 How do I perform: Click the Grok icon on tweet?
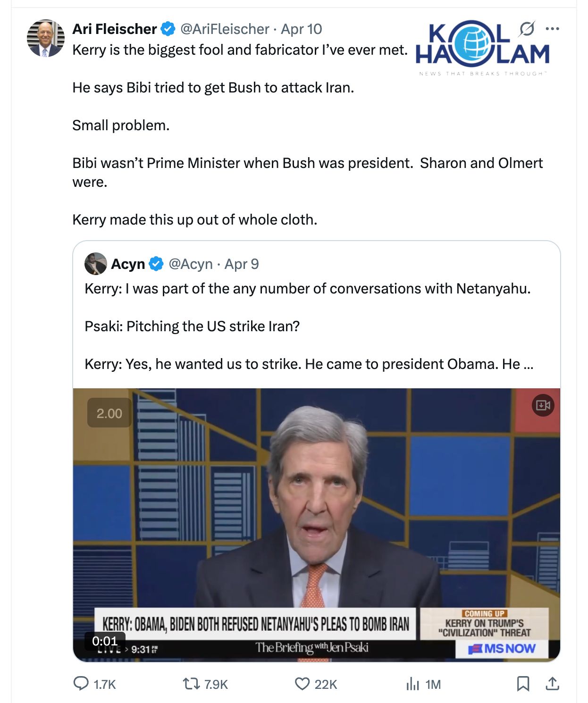[527, 29]
